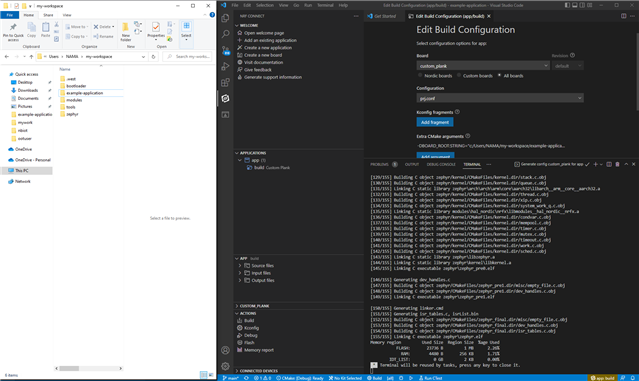639x381 pixels.
Task: Open the File Explorer address history dropdown
Action: (143, 57)
